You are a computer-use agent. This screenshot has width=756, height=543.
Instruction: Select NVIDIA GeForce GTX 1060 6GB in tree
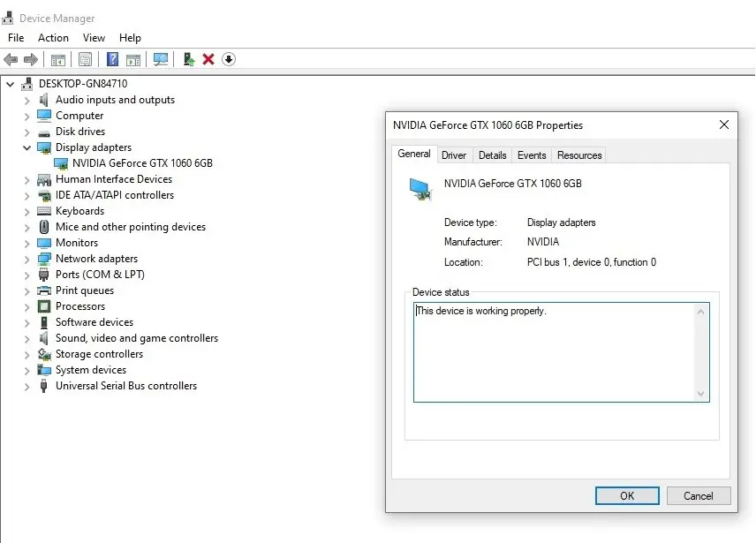pyautogui.click(x=141, y=163)
